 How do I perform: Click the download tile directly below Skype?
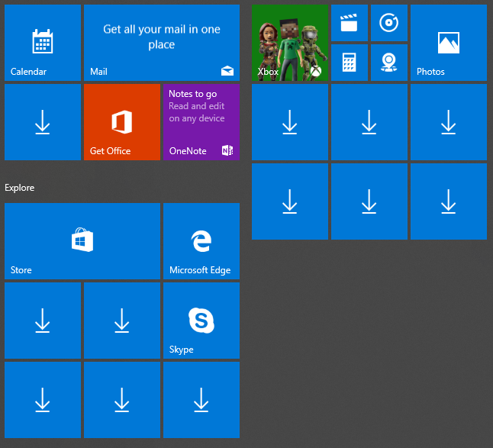click(x=201, y=400)
